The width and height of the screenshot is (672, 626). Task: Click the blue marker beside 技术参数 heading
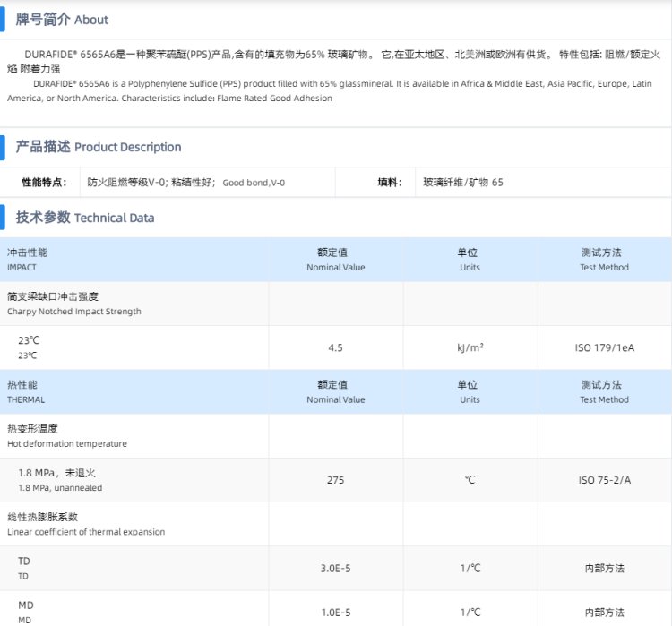tap(6, 217)
